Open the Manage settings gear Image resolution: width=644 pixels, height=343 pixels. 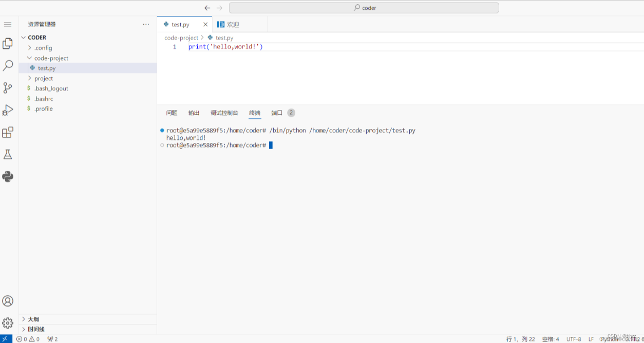8,323
